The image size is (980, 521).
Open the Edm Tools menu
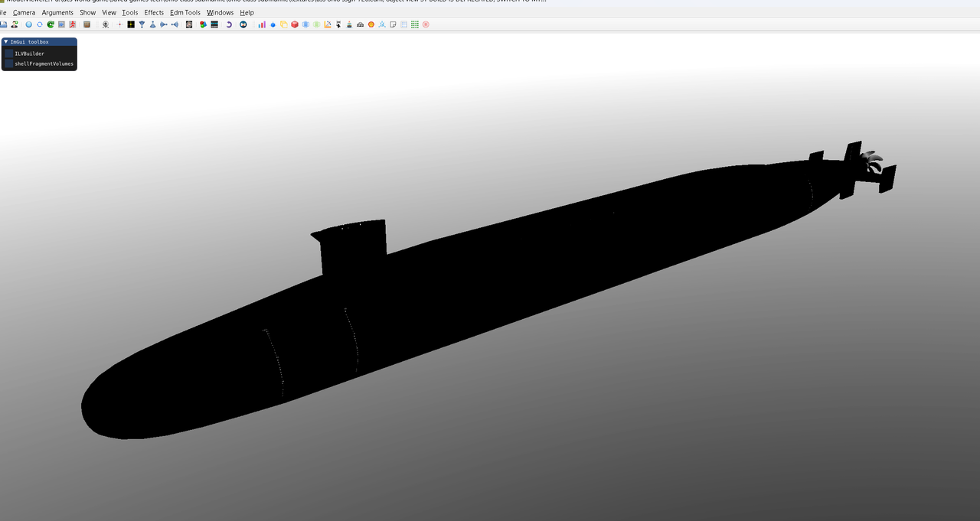(x=185, y=12)
